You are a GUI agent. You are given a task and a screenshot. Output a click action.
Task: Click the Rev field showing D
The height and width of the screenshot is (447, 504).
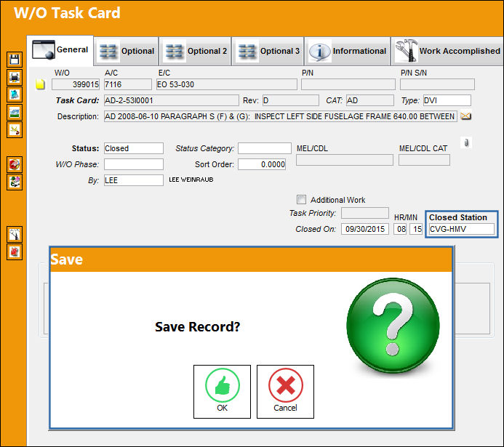[x=291, y=100]
